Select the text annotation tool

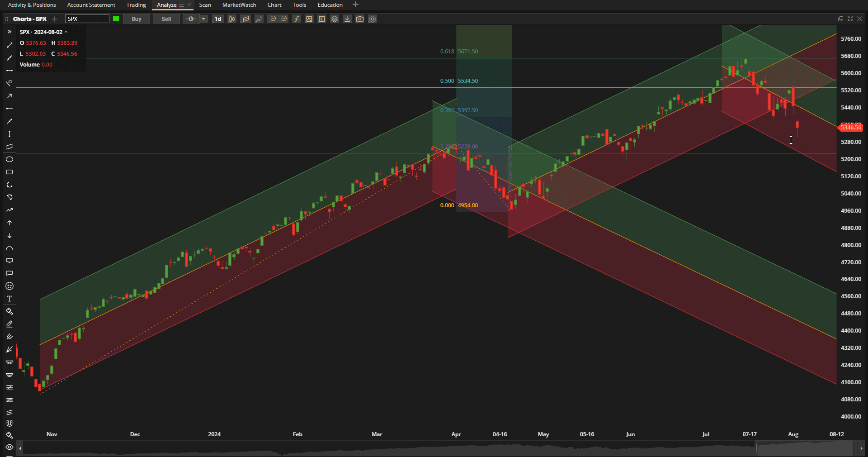click(x=9, y=299)
